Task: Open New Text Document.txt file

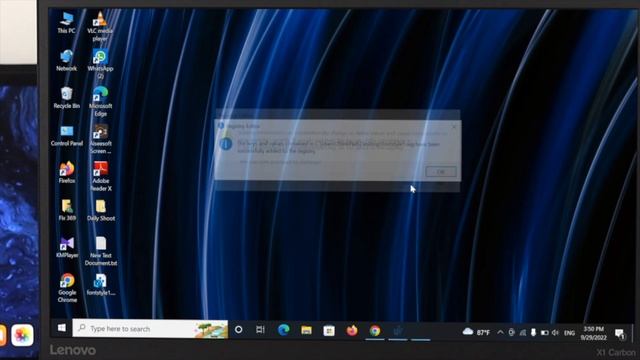Action: pos(101,251)
